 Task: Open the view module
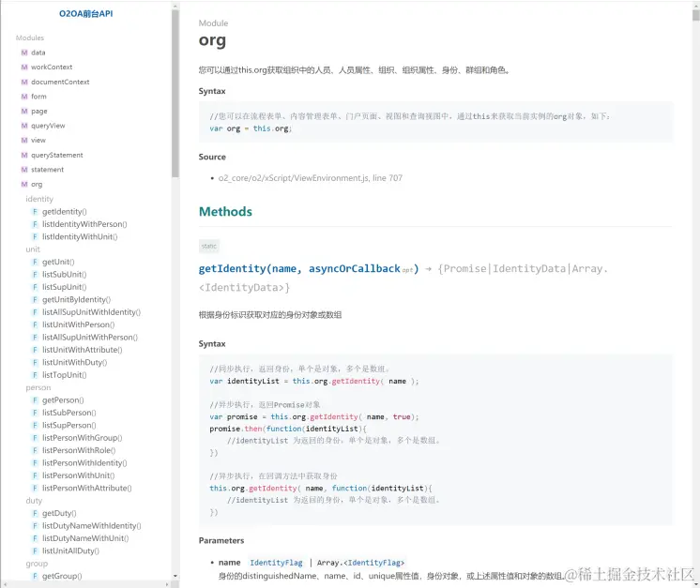(38, 141)
